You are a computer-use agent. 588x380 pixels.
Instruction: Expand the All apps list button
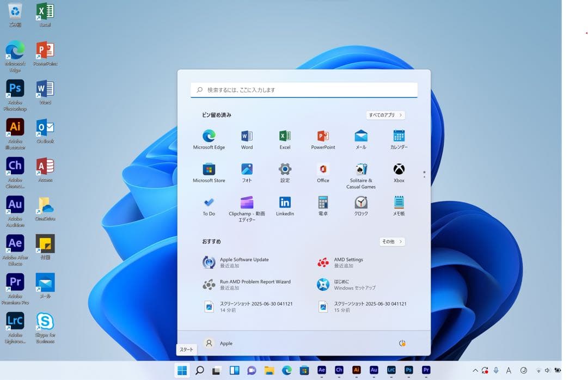pyautogui.click(x=385, y=115)
